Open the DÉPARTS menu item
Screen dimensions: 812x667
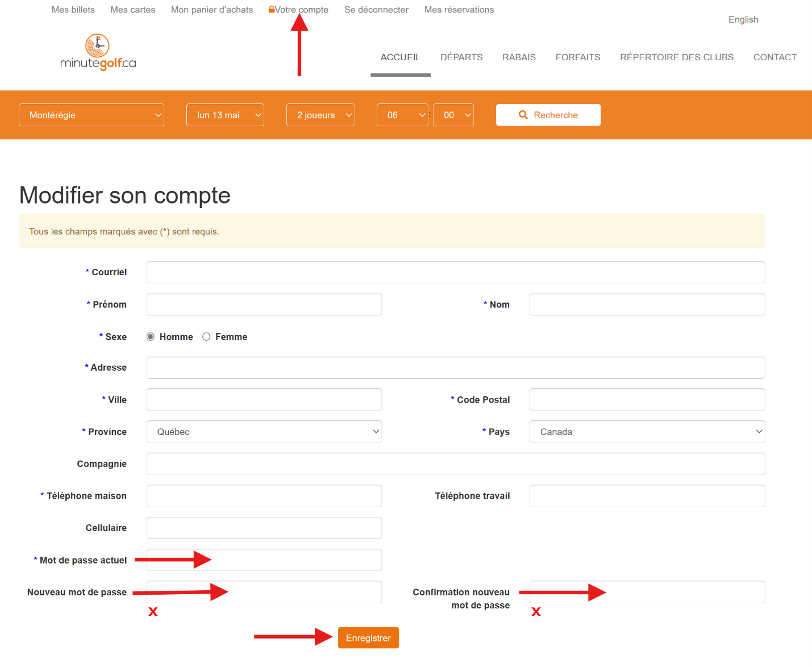click(461, 57)
